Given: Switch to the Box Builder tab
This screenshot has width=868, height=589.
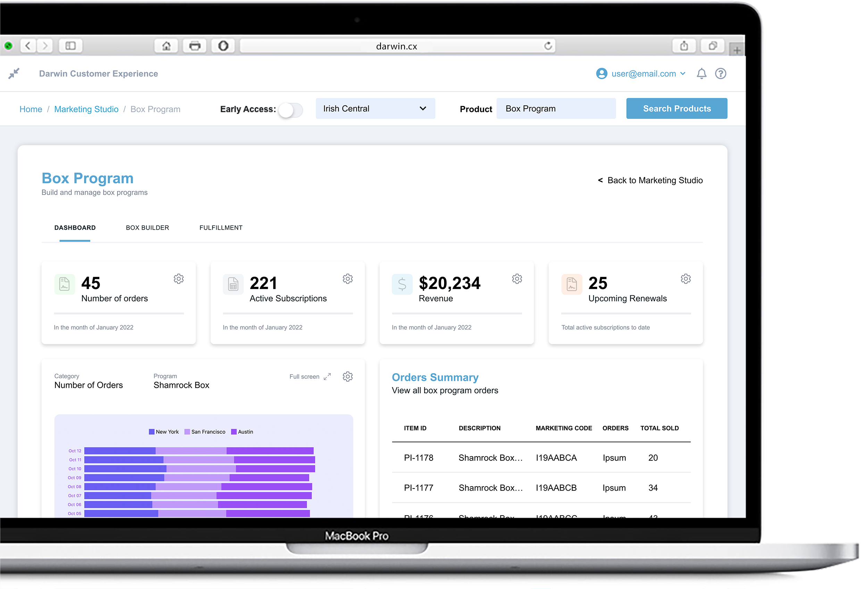Looking at the screenshot, I should pyautogui.click(x=147, y=227).
